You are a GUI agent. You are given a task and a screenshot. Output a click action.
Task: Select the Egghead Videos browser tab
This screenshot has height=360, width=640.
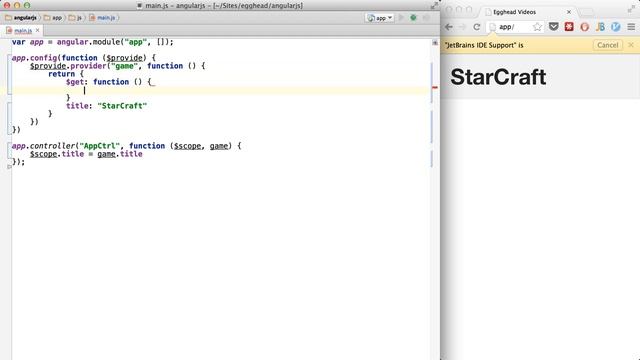527,12
